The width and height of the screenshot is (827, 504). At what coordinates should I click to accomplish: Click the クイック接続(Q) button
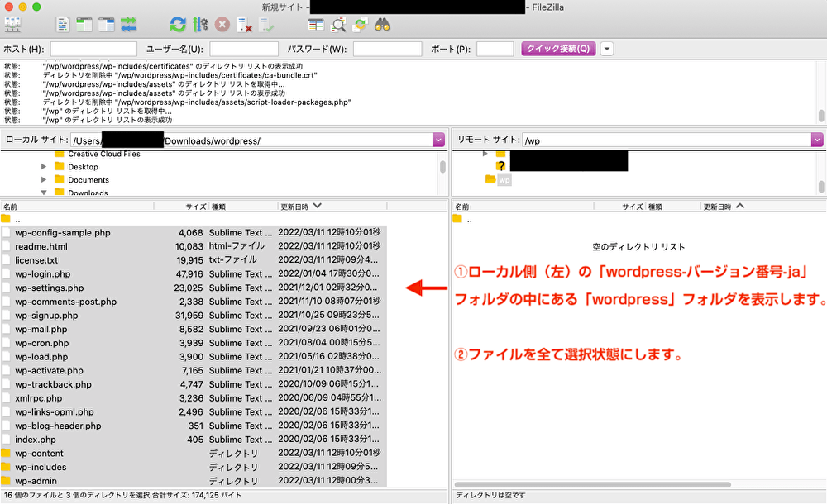point(558,49)
